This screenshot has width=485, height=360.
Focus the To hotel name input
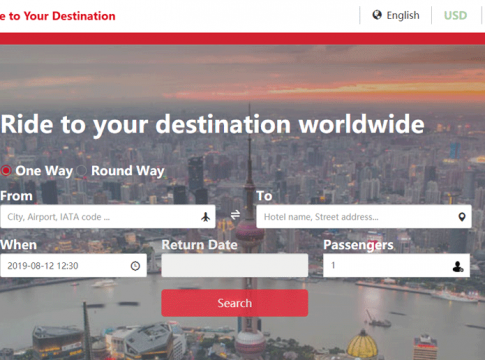364,217
